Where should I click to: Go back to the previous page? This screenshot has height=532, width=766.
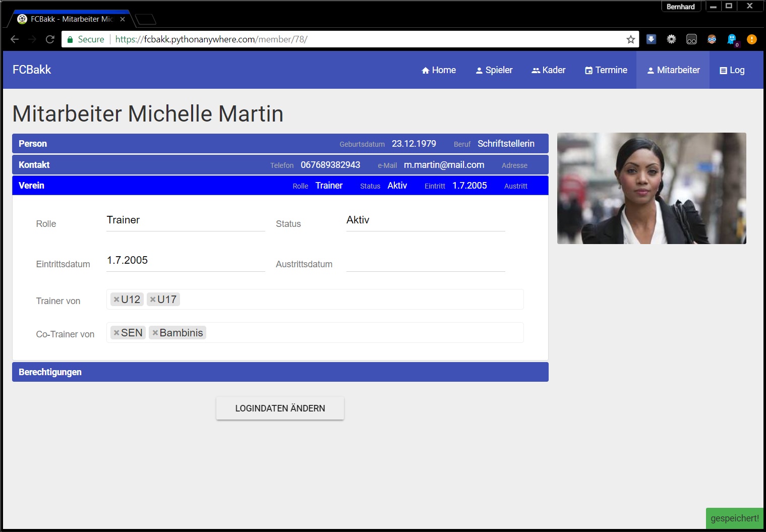[x=15, y=39]
